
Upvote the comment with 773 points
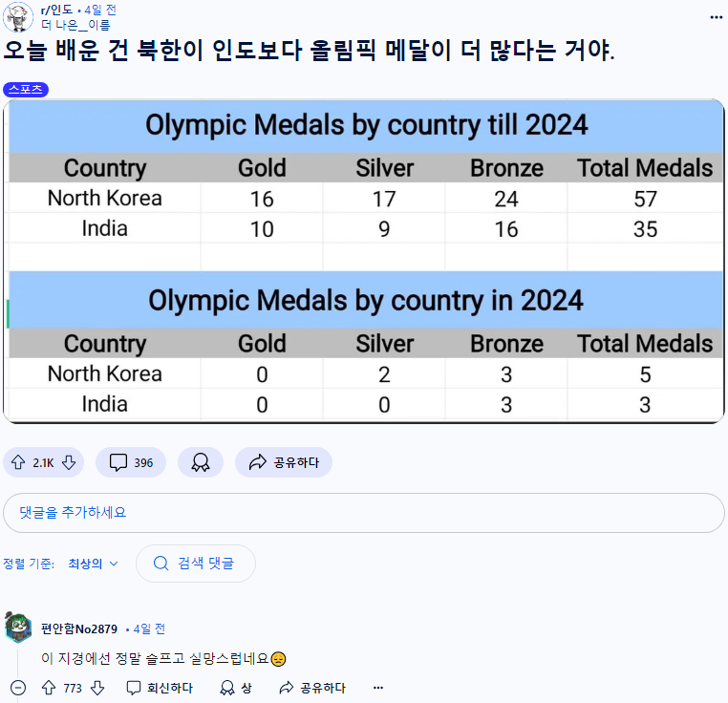coord(49,688)
